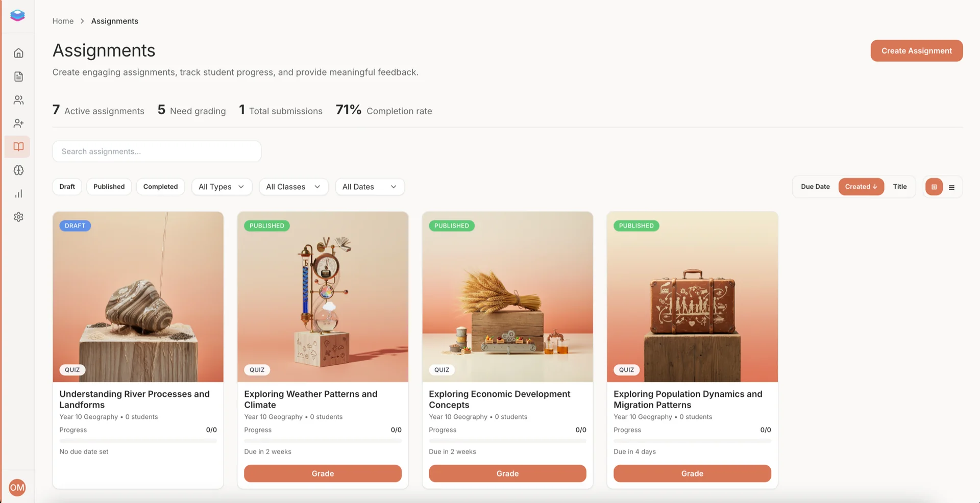Select the document/lessons icon in sidebar
The image size is (980, 503).
pos(18,76)
